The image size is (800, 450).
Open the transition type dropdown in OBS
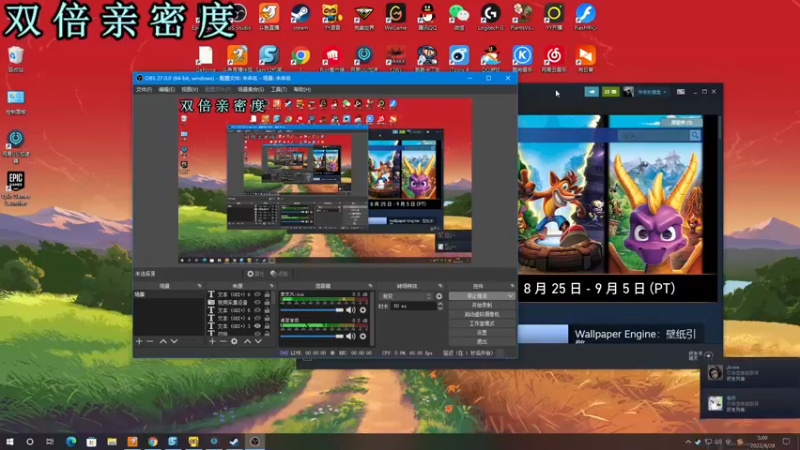tap(406, 296)
